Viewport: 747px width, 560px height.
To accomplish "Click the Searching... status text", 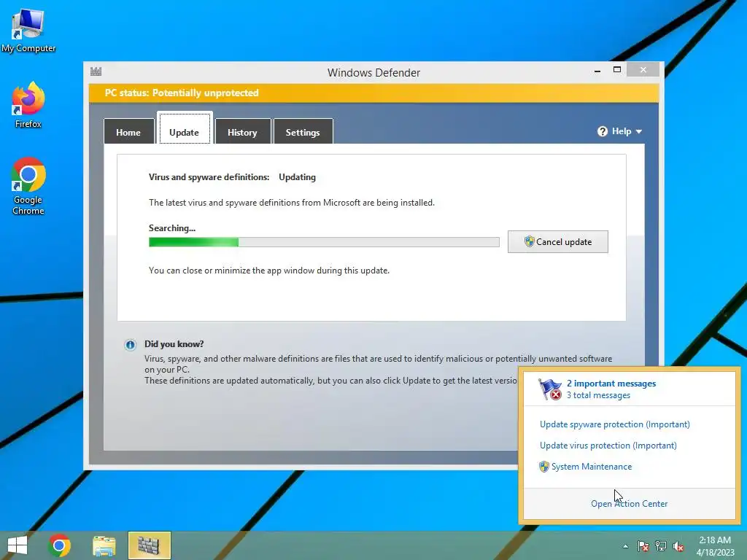I will (x=172, y=228).
